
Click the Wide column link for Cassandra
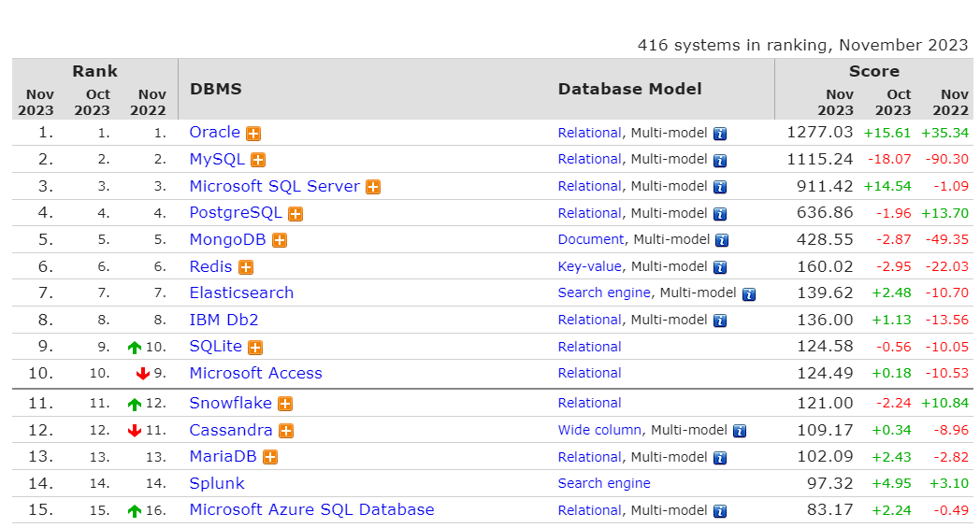pyautogui.click(x=599, y=430)
